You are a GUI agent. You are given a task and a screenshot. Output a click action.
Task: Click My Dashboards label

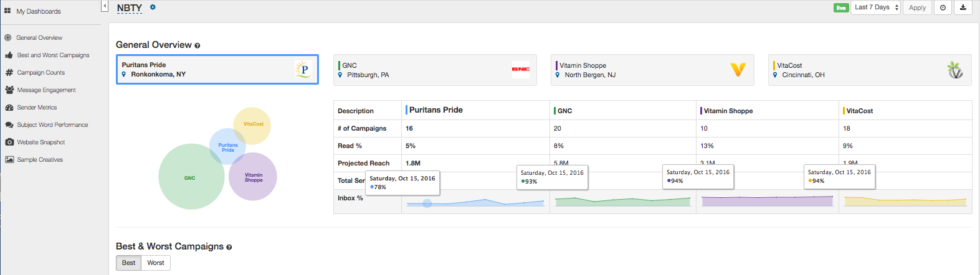pos(39,11)
